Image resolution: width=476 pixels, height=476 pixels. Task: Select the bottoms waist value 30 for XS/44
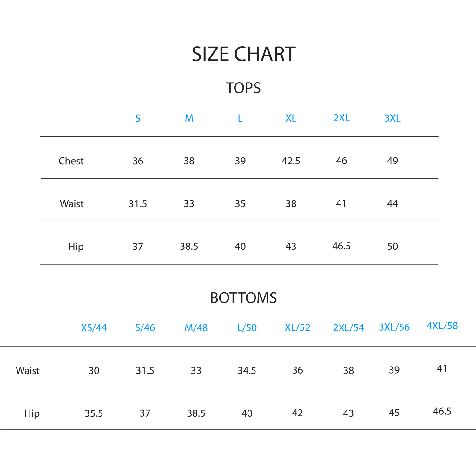(94, 371)
